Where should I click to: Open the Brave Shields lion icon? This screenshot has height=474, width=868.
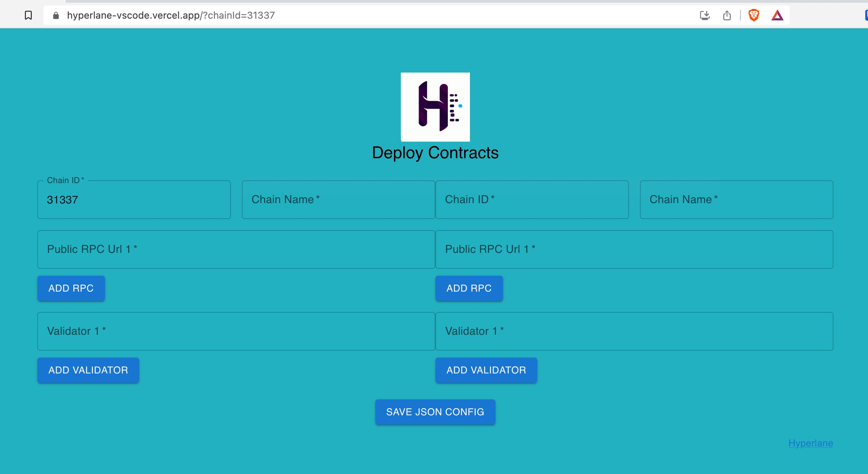(x=754, y=16)
